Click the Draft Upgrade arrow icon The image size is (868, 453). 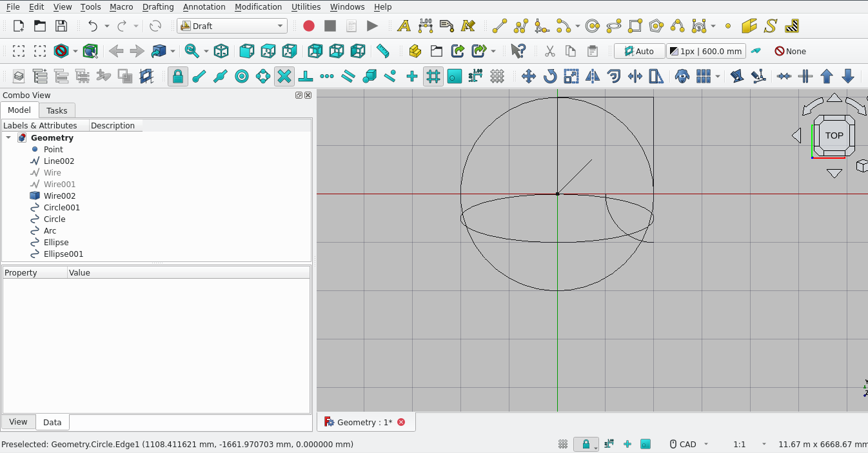(x=827, y=76)
